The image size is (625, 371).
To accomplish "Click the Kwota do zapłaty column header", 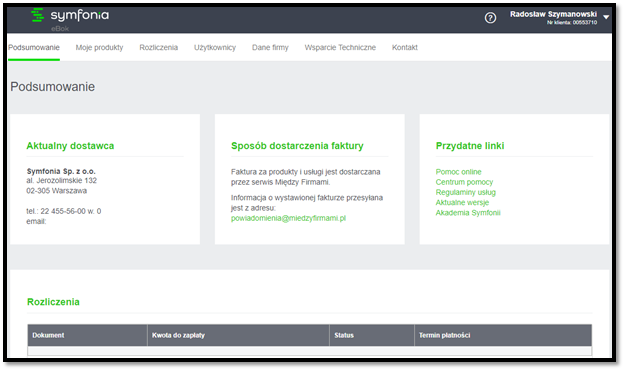I will (x=238, y=335).
